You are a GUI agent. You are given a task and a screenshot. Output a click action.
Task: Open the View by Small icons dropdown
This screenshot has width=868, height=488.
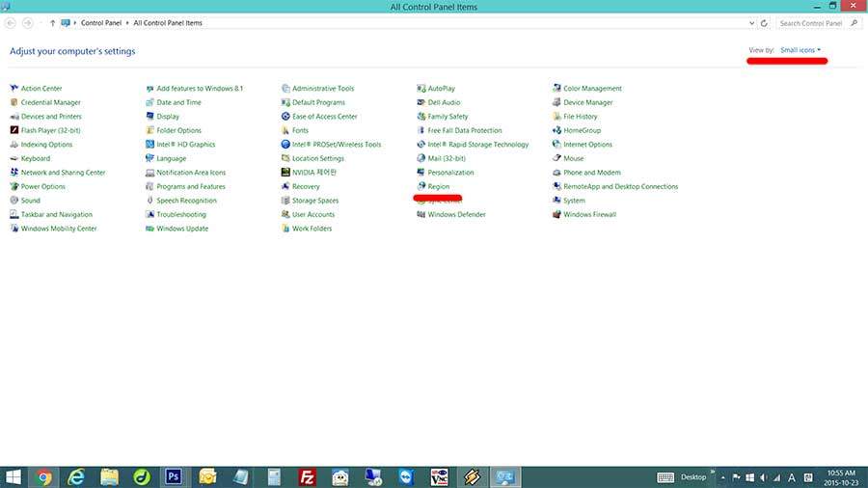click(x=800, y=50)
